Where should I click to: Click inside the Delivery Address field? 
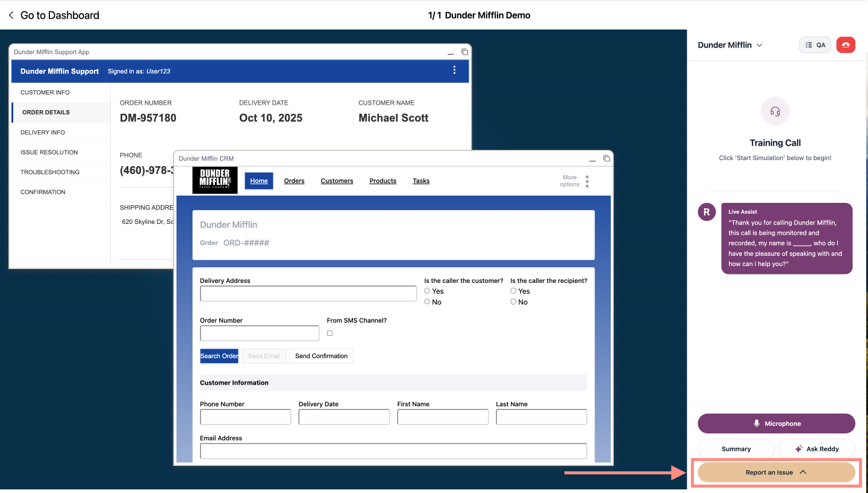point(308,293)
